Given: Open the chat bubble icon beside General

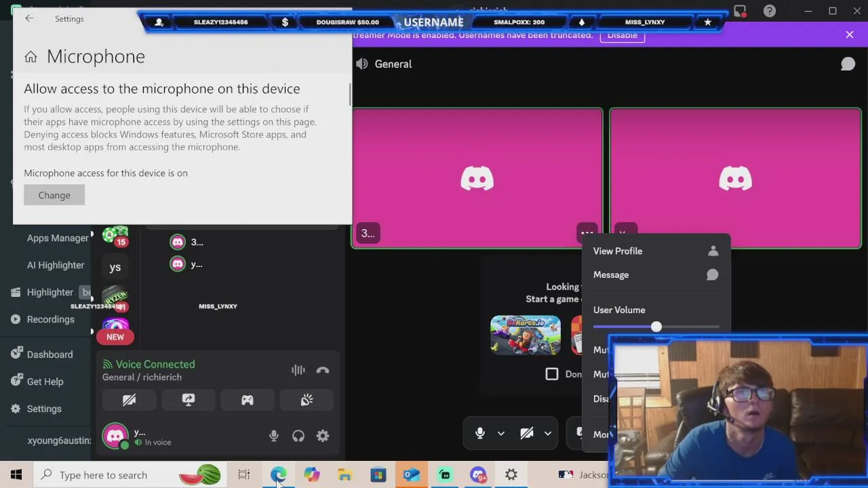Looking at the screenshot, I should click(x=848, y=64).
